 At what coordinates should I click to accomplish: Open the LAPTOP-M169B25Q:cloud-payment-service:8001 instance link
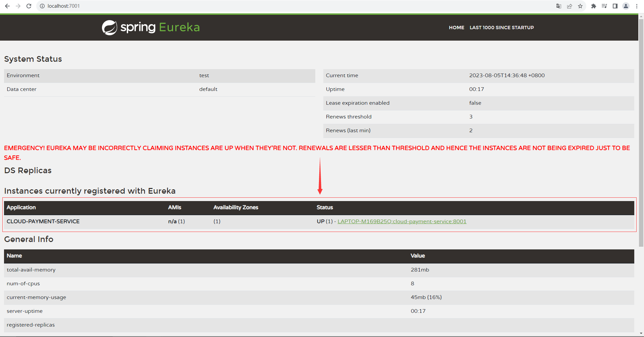tap(402, 222)
